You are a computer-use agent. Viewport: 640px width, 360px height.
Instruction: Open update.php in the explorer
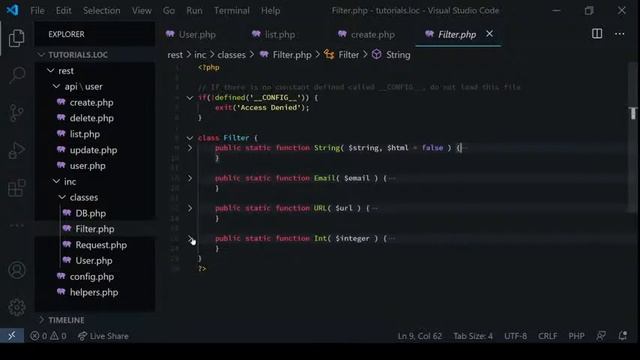tap(93, 150)
